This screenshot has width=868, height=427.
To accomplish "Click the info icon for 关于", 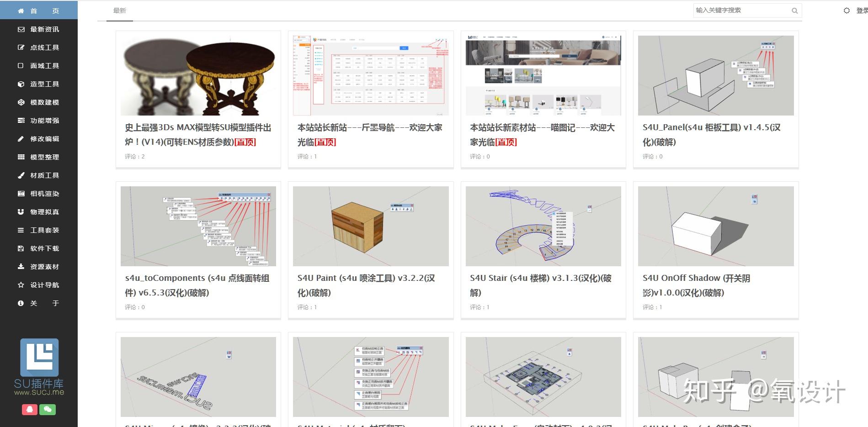I will (x=21, y=303).
